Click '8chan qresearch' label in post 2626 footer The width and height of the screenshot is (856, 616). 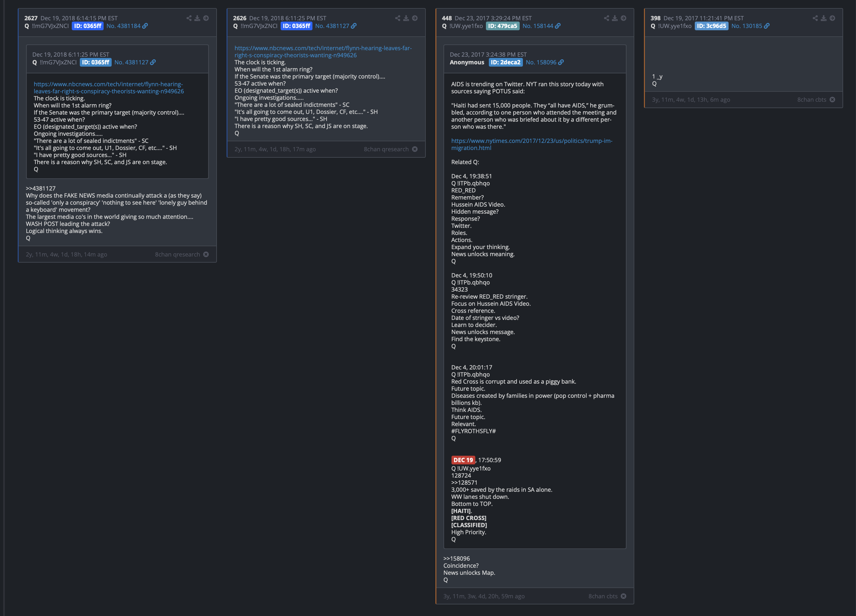386,149
